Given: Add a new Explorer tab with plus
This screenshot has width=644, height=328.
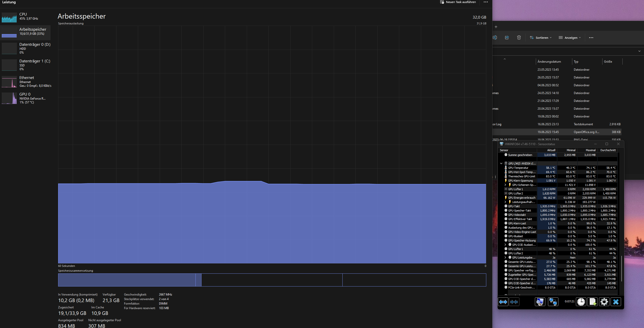Looking at the screenshot, I should [496, 27].
